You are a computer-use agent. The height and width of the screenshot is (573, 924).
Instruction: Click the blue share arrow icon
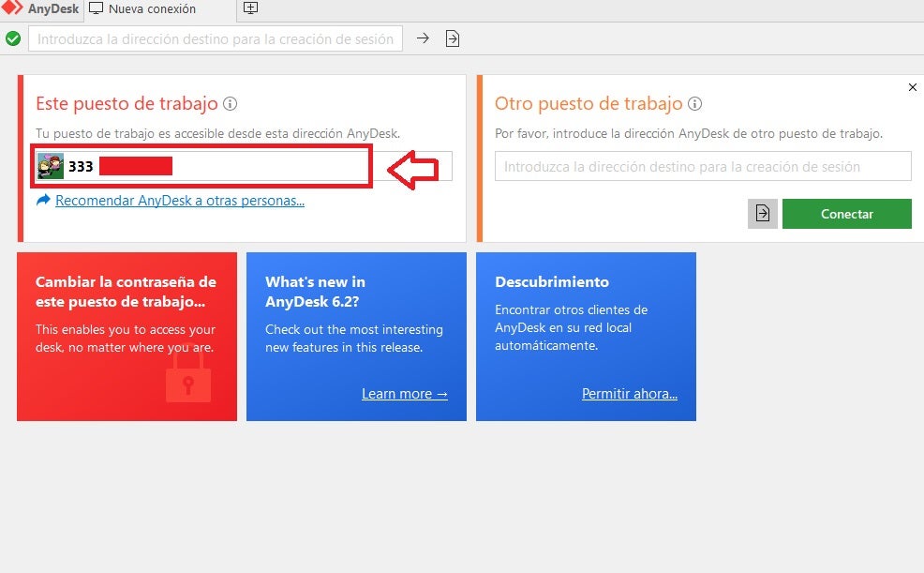point(43,201)
